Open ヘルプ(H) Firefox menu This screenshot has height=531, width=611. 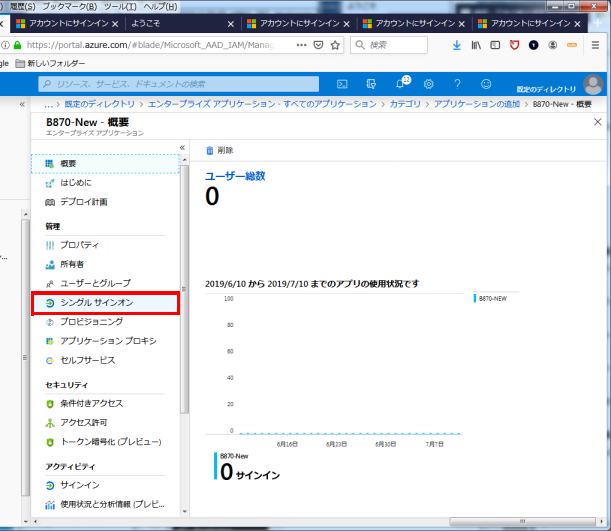click(x=160, y=6)
